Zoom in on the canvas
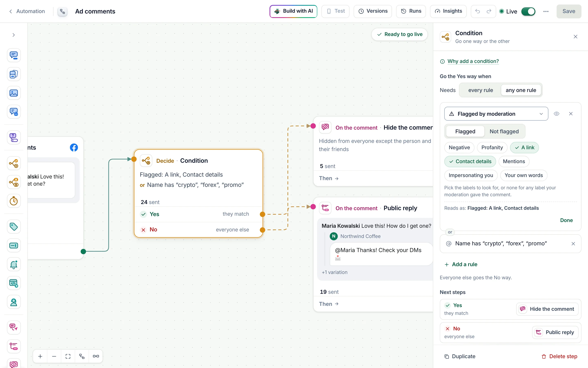 [x=40, y=356]
